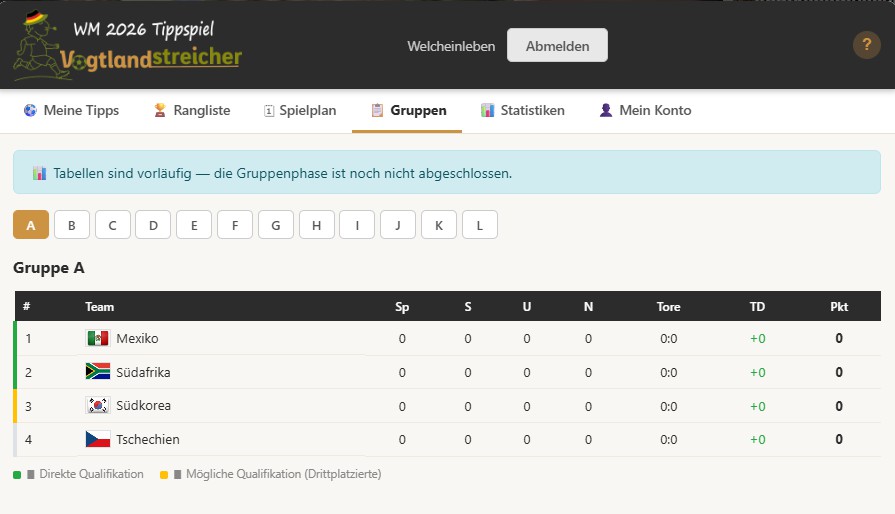Click the Mögliche Qualifikation (Drittplatzierte) legend
The width and height of the screenshot is (895, 514).
click(284, 474)
